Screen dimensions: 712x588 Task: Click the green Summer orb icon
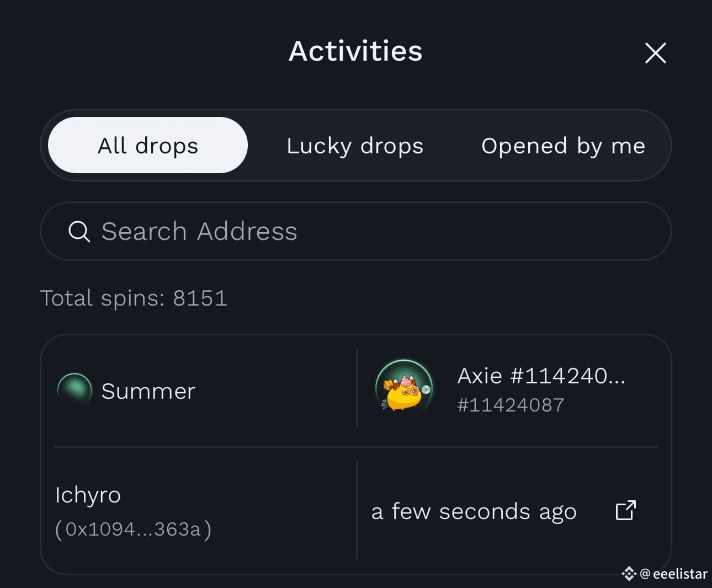pyautogui.click(x=75, y=389)
